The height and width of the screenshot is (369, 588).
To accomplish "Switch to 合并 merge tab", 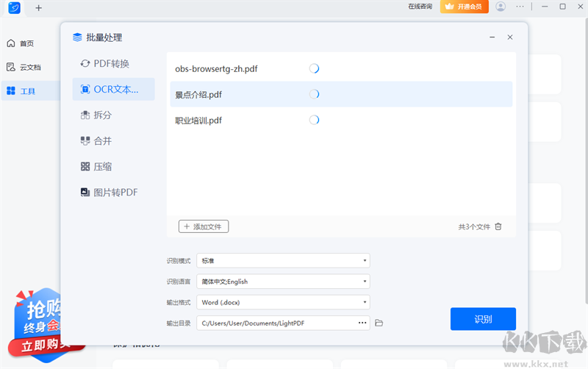I will 96,141.
